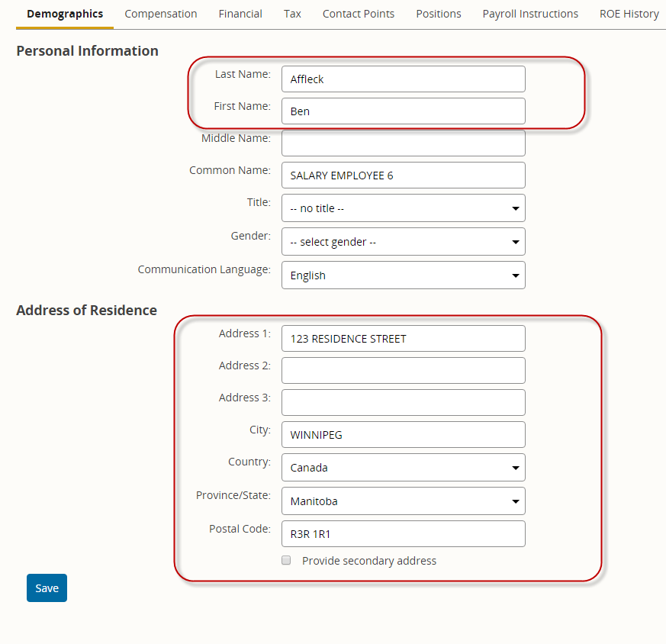Select the Common Name input field

pos(403,175)
